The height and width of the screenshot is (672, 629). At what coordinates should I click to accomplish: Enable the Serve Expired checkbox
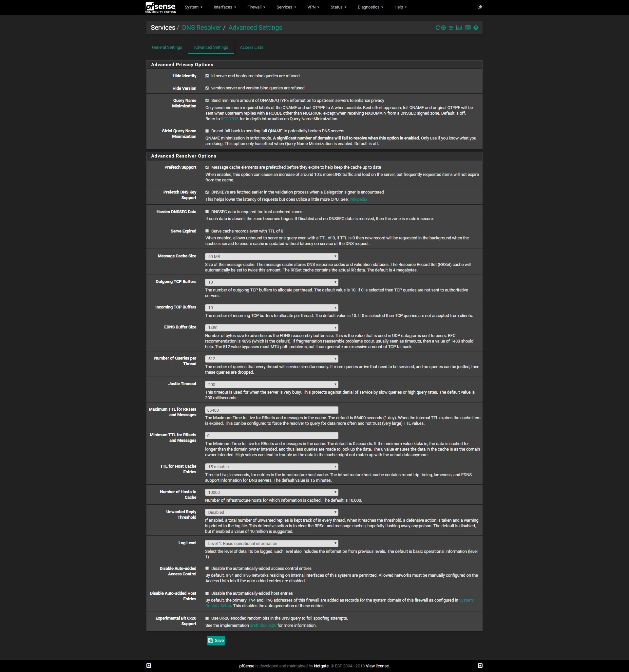click(207, 231)
